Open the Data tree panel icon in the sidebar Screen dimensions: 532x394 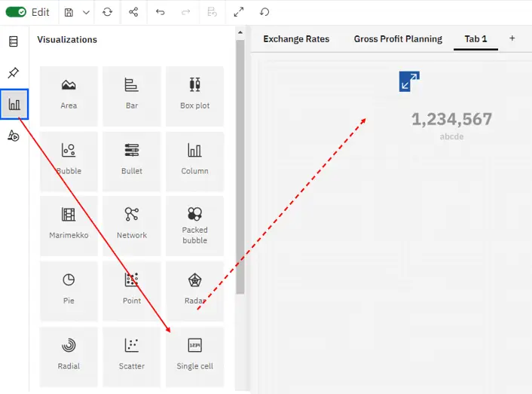[x=14, y=41]
